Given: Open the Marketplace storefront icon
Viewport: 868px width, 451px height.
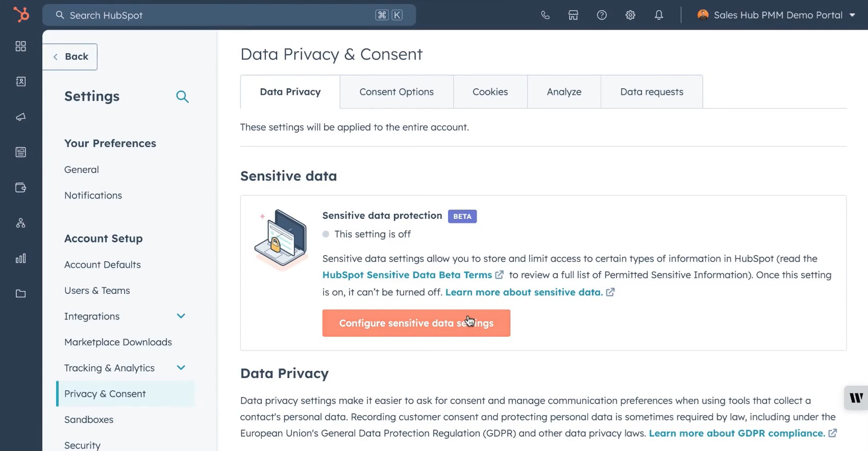Looking at the screenshot, I should (x=573, y=15).
